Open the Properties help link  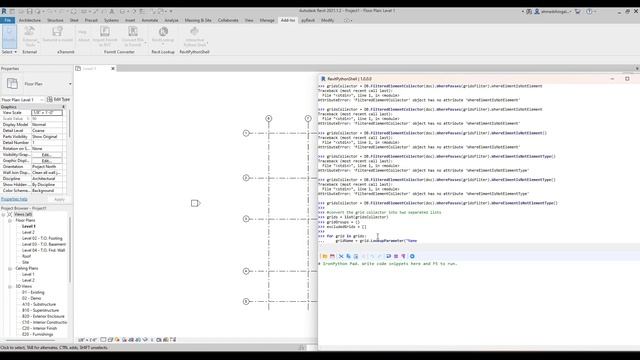coord(14,199)
